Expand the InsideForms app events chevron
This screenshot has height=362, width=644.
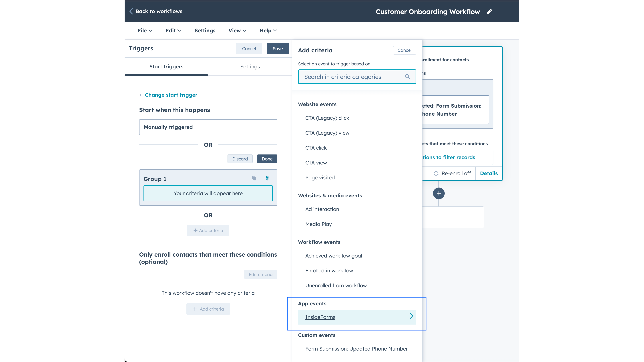click(411, 316)
